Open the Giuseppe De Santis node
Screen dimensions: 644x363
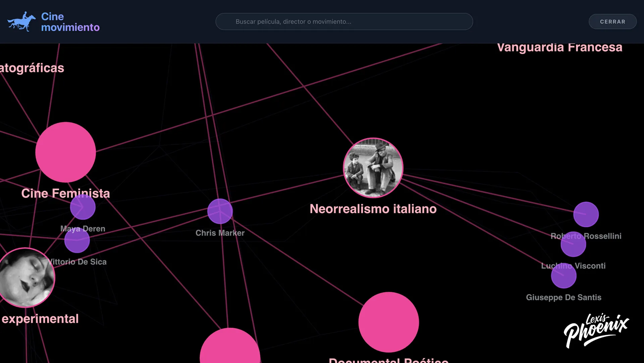click(564, 276)
